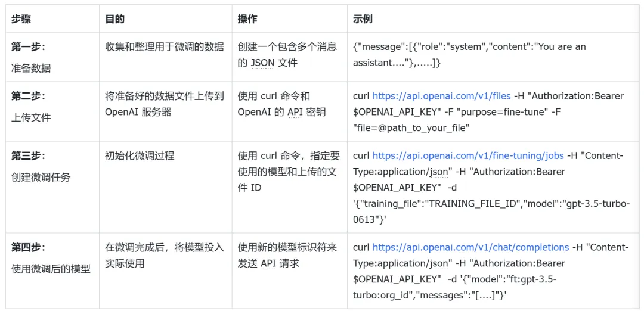Select the 第三步: label
The image size is (644, 311).
pos(28,156)
